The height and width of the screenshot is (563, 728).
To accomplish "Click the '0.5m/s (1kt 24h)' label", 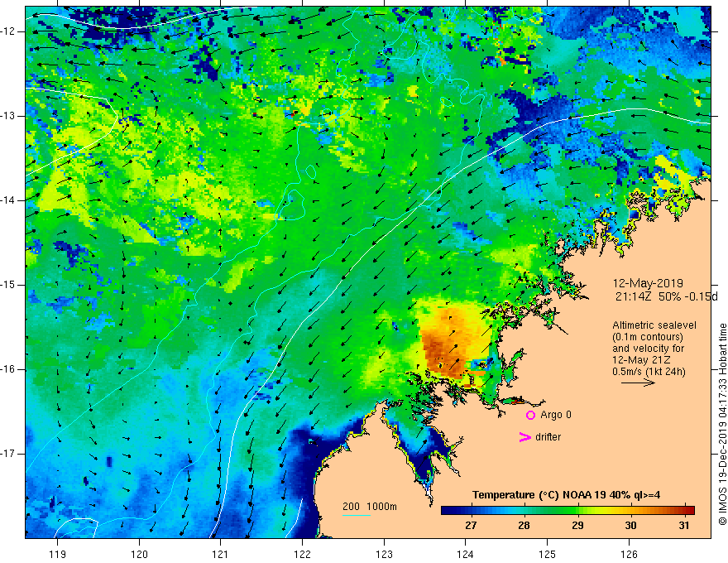I will click(x=649, y=372).
